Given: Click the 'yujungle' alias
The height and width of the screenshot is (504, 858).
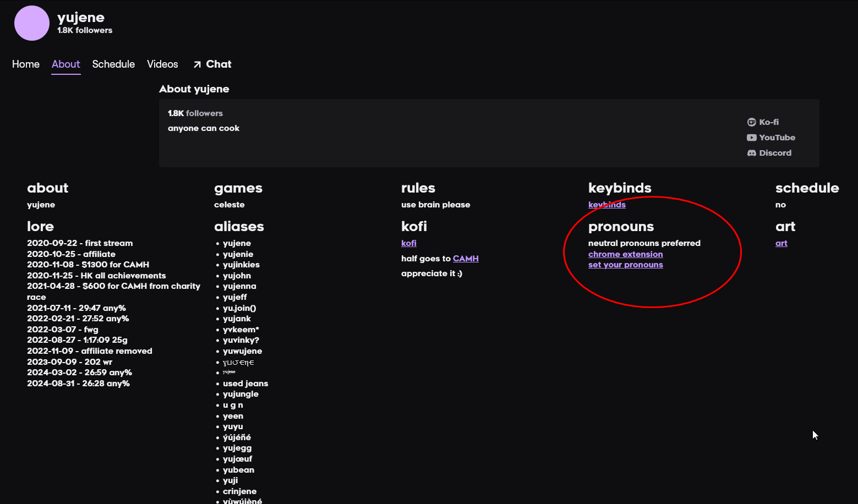Looking at the screenshot, I should 241,394.
